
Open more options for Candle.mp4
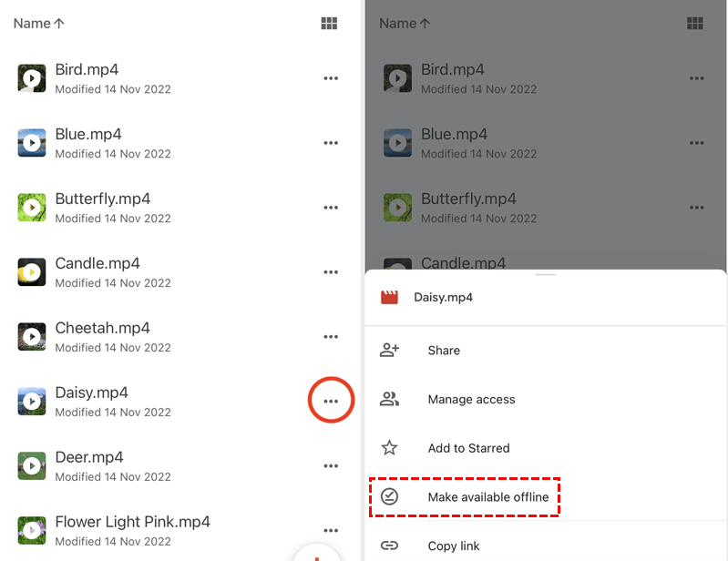pyautogui.click(x=331, y=272)
